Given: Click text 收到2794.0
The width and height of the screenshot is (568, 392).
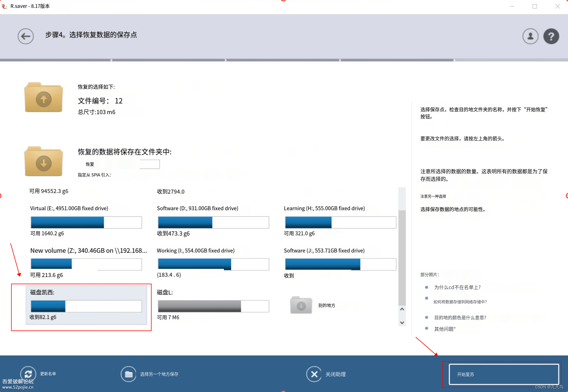Looking at the screenshot, I should pyautogui.click(x=171, y=192).
